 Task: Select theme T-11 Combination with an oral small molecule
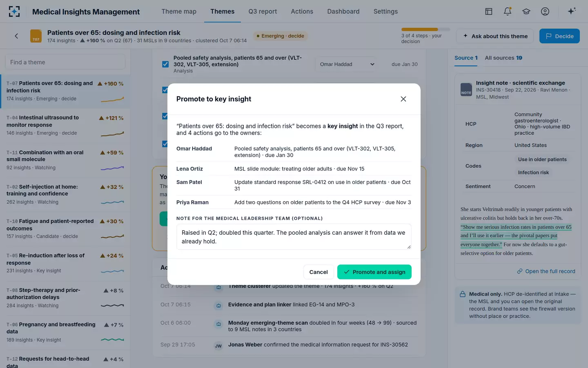(x=65, y=160)
